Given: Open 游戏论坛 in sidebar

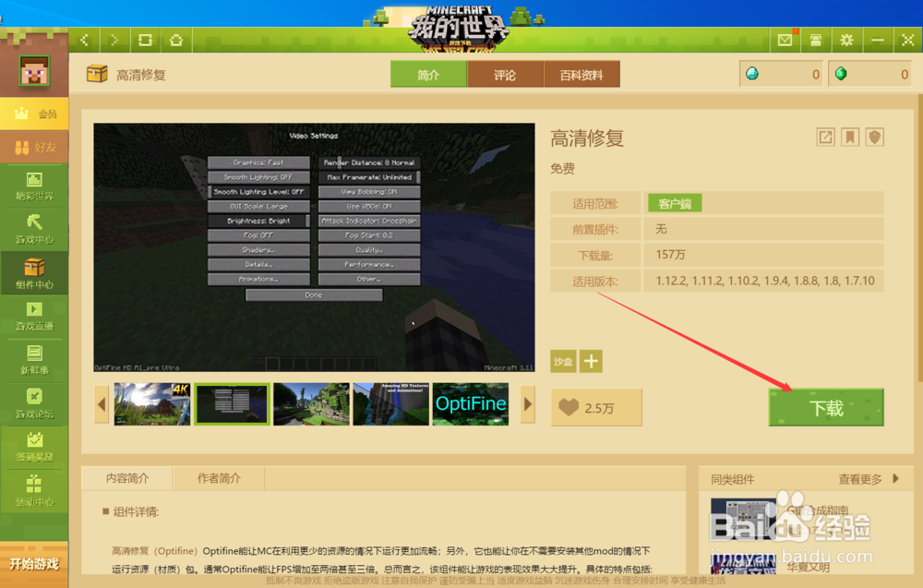Looking at the screenshot, I should click(x=34, y=404).
